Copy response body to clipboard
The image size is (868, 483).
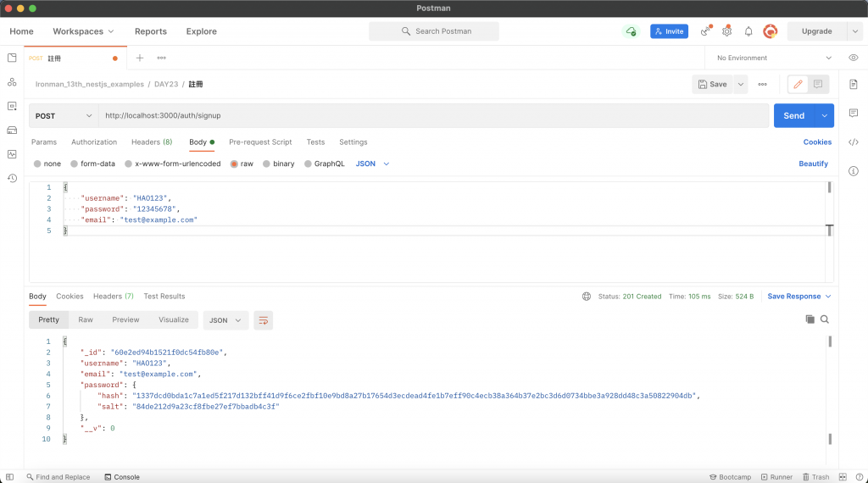click(810, 319)
